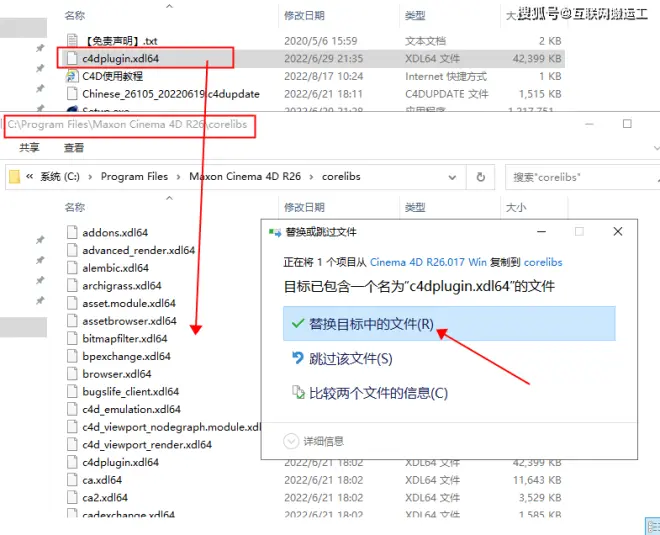Click the corelibs destination link in dialog
This screenshot has height=535, width=660.
coord(543,262)
